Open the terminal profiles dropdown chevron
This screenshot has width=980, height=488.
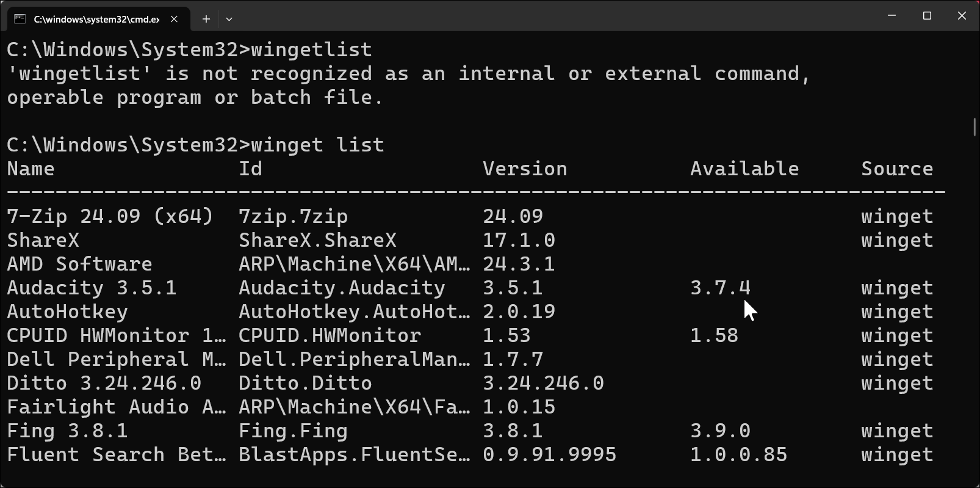(x=229, y=19)
